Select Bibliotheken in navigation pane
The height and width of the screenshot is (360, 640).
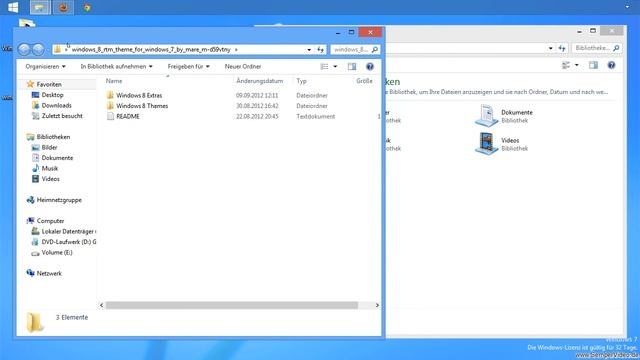53,137
